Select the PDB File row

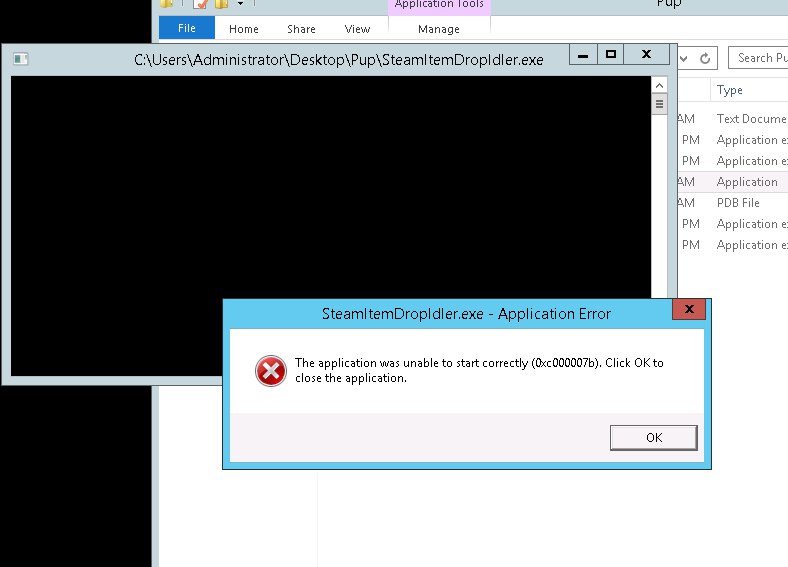tap(732, 203)
